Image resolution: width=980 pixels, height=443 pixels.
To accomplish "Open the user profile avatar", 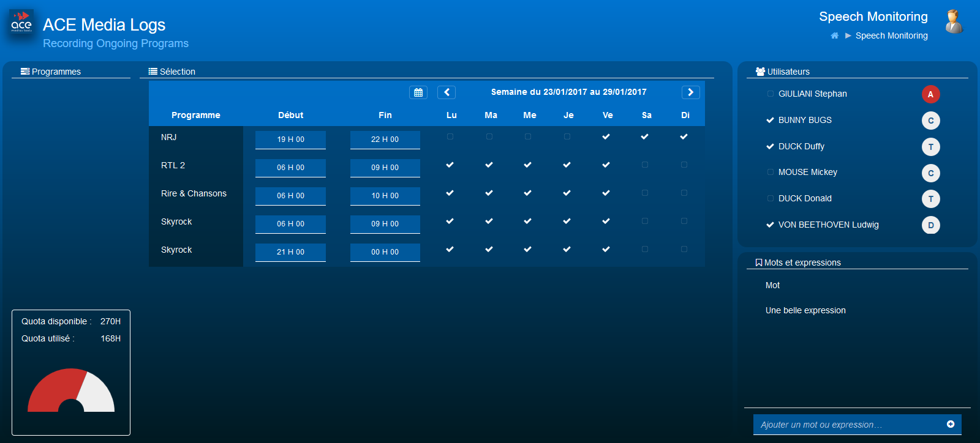I will pyautogui.click(x=953, y=22).
